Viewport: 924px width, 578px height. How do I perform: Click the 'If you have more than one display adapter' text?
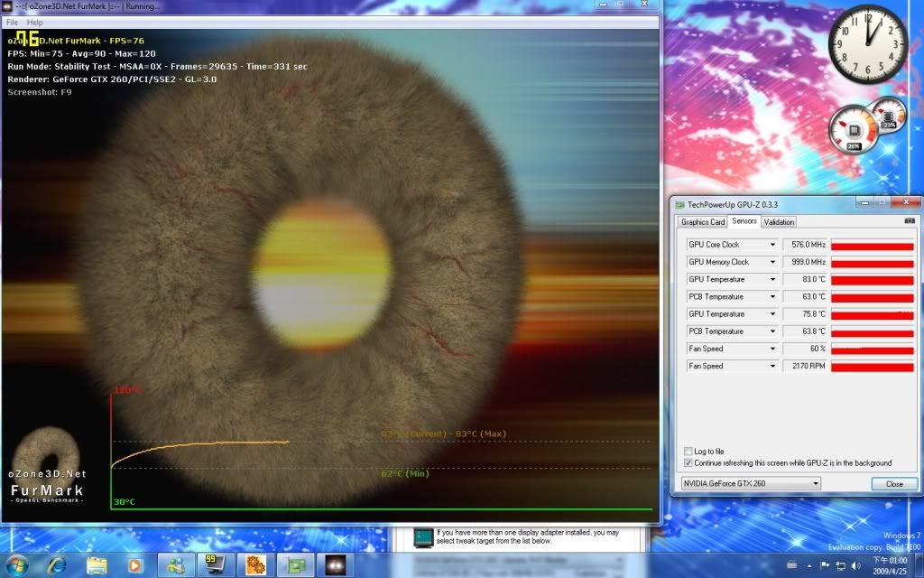tap(527, 536)
